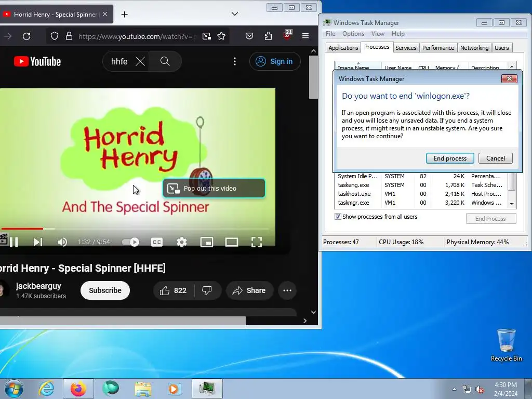Click the red extension icon with badge 21
This screenshot has height=399, width=532.
(x=287, y=35)
